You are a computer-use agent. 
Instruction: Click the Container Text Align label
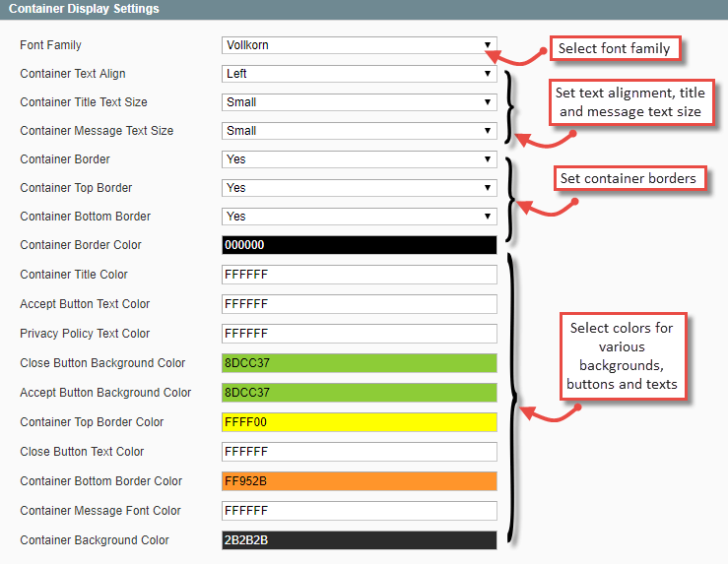click(x=73, y=74)
